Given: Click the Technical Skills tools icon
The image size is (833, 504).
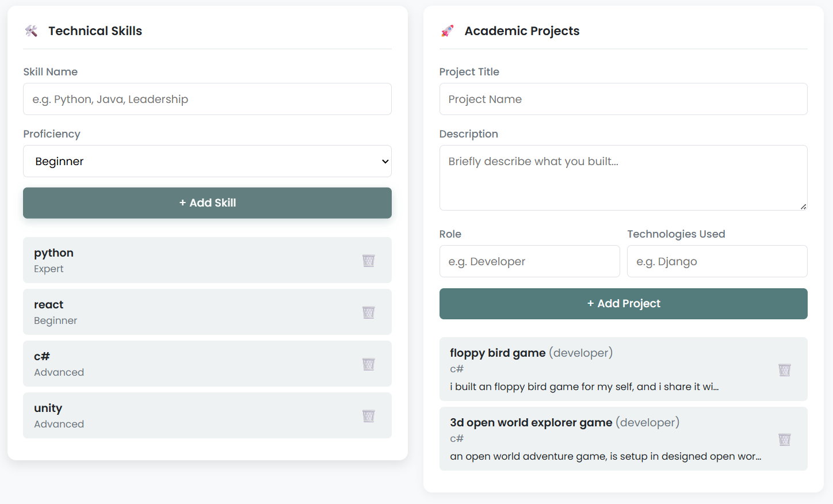Looking at the screenshot, I should (x=32, y=31).
